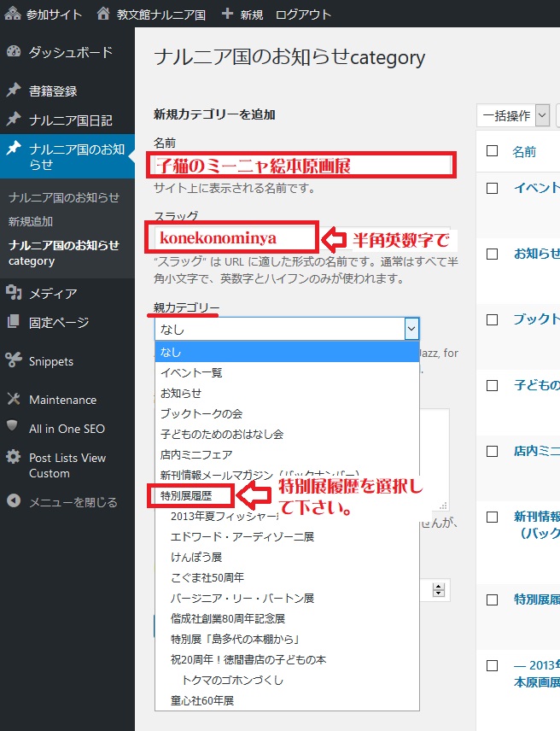This screenshot has height=731, width=560.
Task: Open the 新規追加 submenu item
Action: [x=31, y=221]
